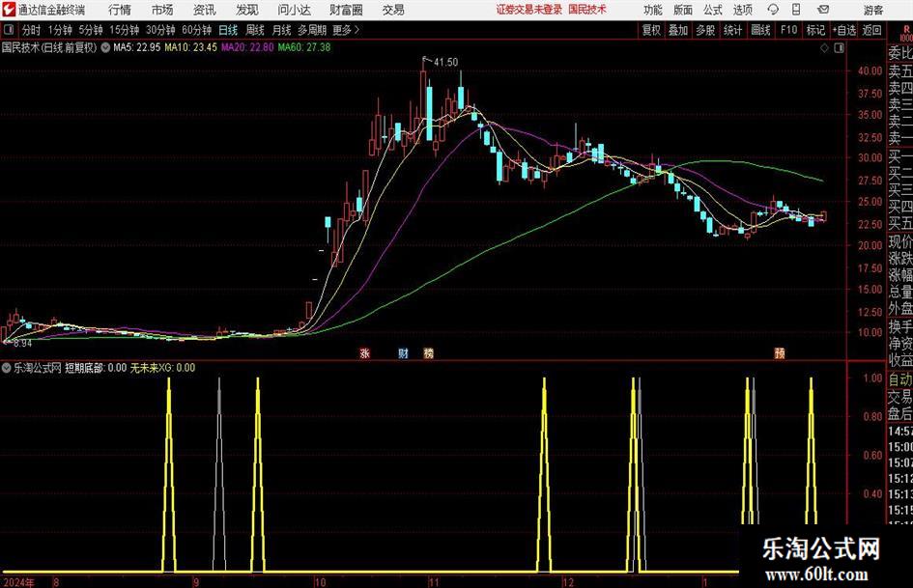This screenshot has height=588, width=913.
Task: Expand the 更多 period options
Action: 346,30
